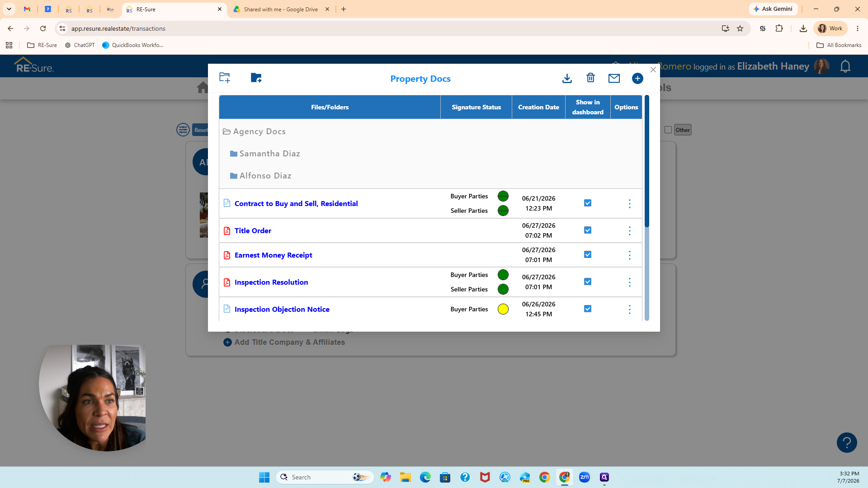Open Zoom from the taskbar
This screenshot has width=868, height=488.
pos(585,477)
